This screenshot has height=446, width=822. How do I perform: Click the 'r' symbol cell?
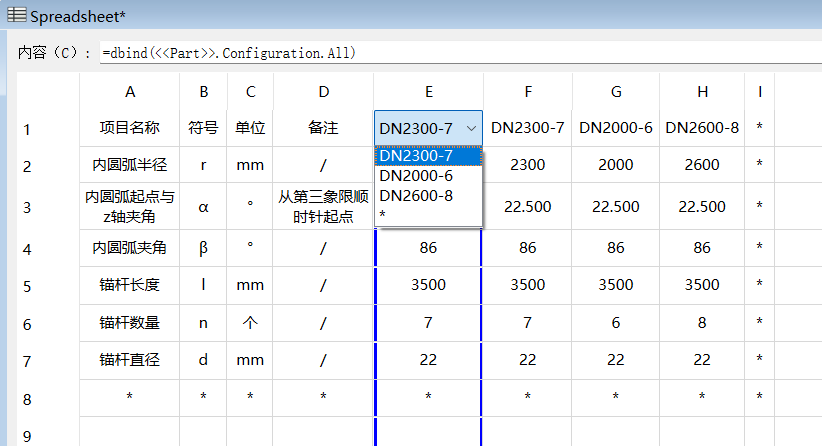[203, 165]
